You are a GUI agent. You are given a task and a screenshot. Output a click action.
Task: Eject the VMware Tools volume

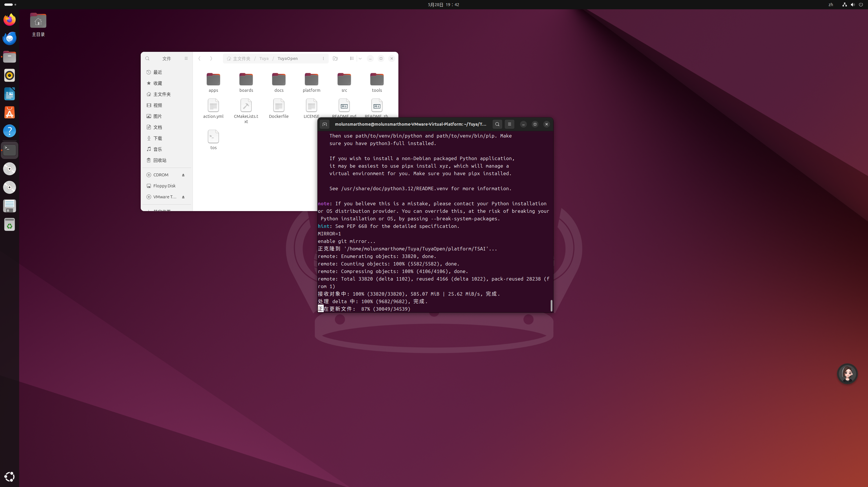[x=183, y=197]
